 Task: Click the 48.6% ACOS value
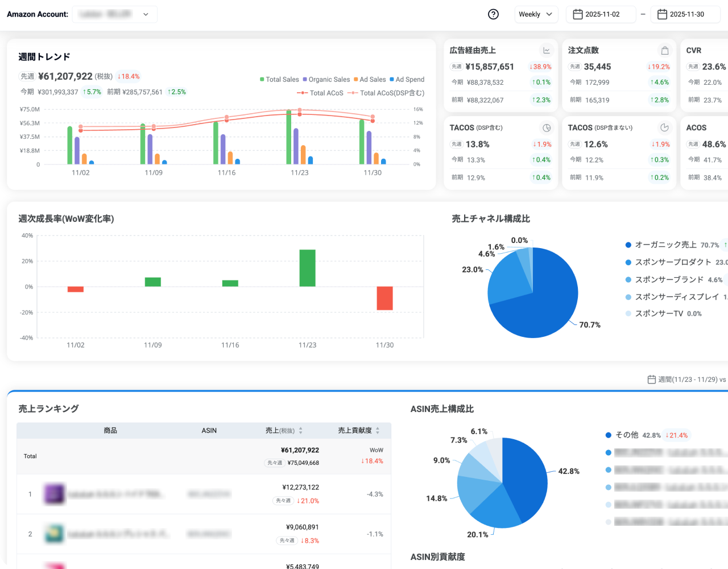tap(714, 145)
